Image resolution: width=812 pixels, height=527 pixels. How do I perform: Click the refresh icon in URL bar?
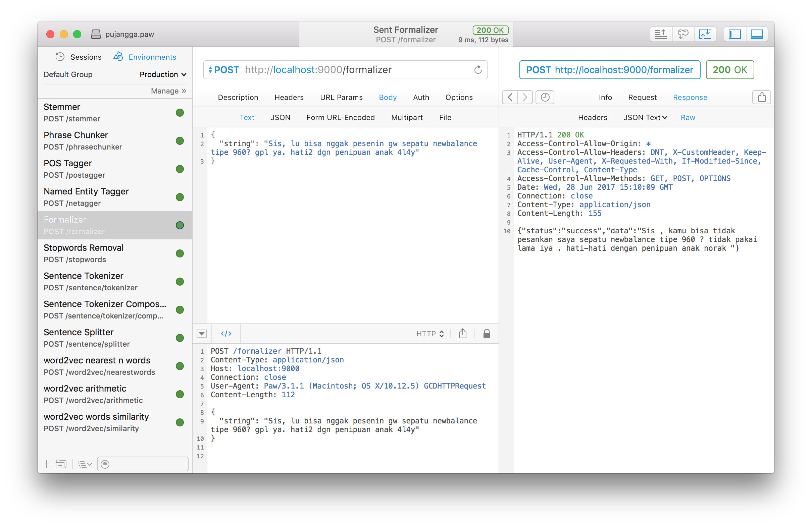coord(478,70)
